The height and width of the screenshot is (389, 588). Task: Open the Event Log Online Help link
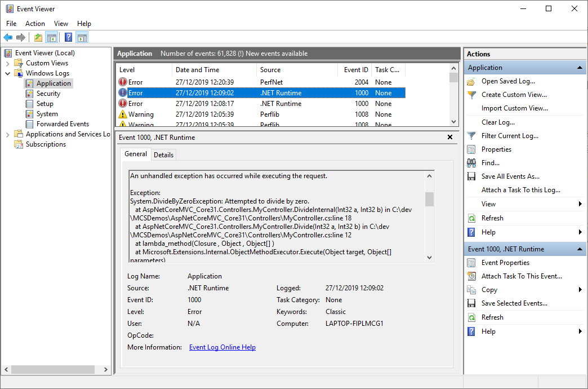pos(222,347)
